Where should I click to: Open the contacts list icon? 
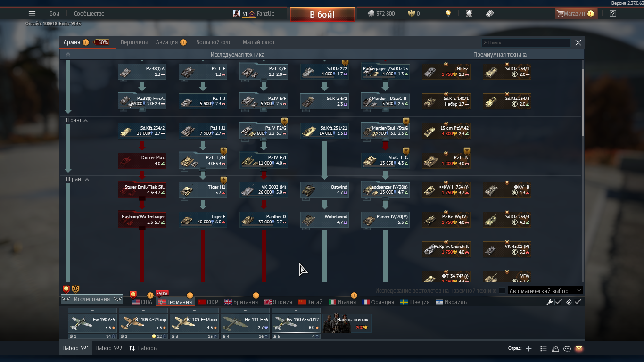click(x=544, y=349)
